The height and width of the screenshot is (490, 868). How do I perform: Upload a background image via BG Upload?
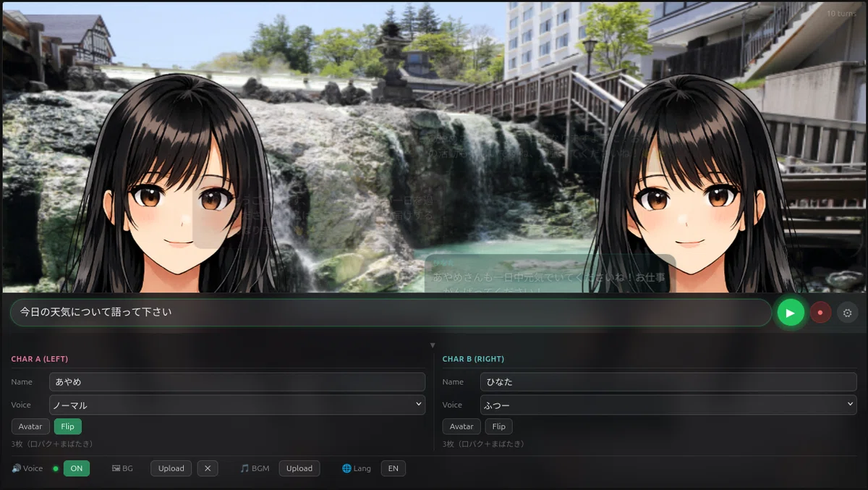coord(171,468)
